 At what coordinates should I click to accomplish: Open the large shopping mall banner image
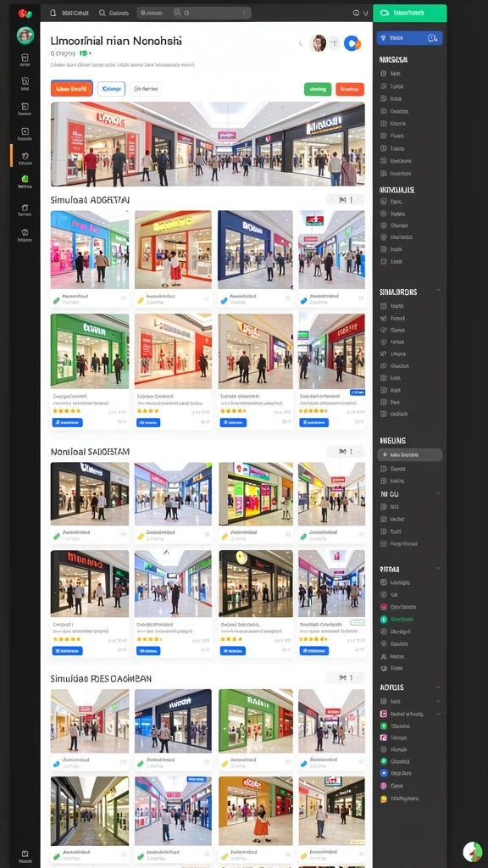(208, 144)
